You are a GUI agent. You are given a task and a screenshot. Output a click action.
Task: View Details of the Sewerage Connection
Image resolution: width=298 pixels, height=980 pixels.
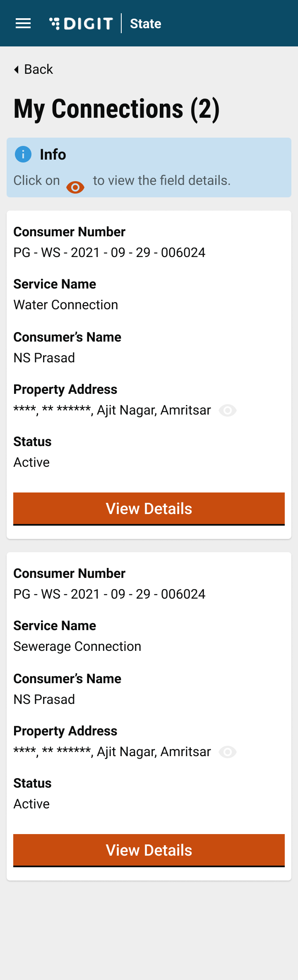click(x=149, y=850)
